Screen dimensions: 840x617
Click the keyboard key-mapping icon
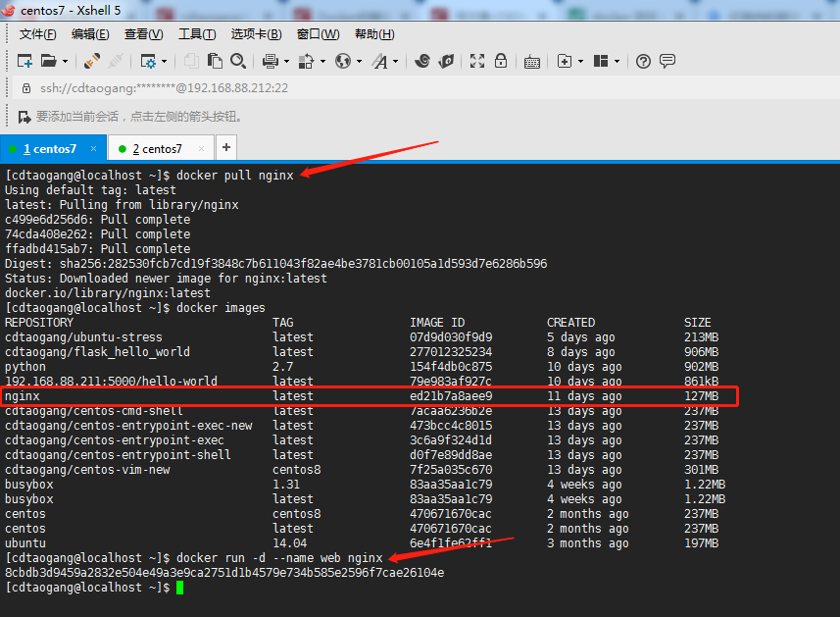pyautogui.click(x=532, y=62)
